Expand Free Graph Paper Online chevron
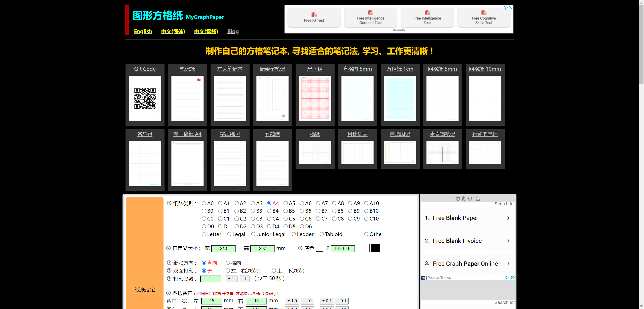This screenshot has height=309, width=644. (x=508, y=263)
